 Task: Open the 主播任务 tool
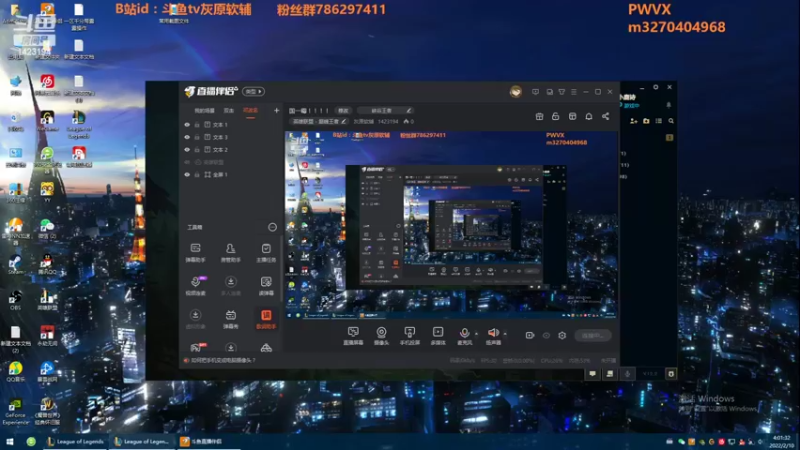pos(266,253)
